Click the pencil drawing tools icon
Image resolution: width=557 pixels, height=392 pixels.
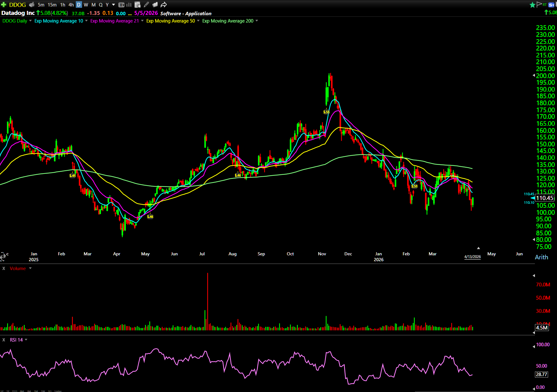146,5
